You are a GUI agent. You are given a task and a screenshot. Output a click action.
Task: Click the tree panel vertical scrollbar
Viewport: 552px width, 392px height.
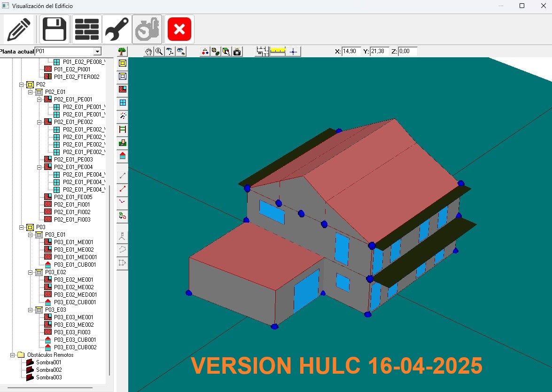[x=110, y=280]
